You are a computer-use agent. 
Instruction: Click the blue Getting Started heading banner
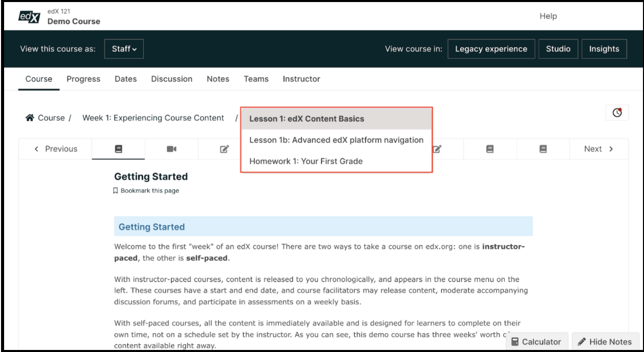[323, 226]
